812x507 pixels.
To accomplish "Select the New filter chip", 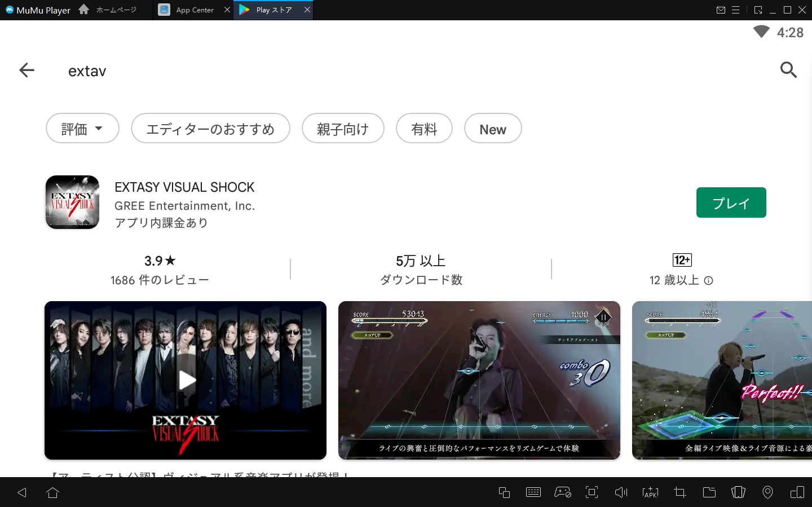I will point(493,129).
